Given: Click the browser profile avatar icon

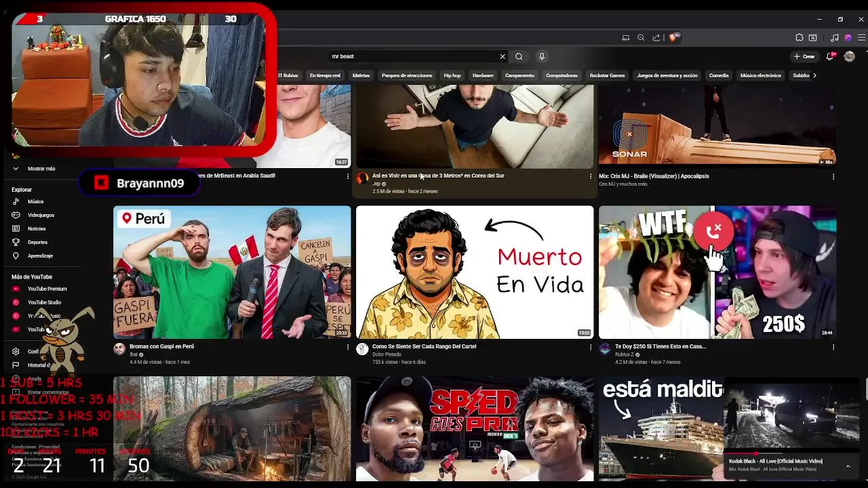Looking at the screenshot, I should coord(848,37).
